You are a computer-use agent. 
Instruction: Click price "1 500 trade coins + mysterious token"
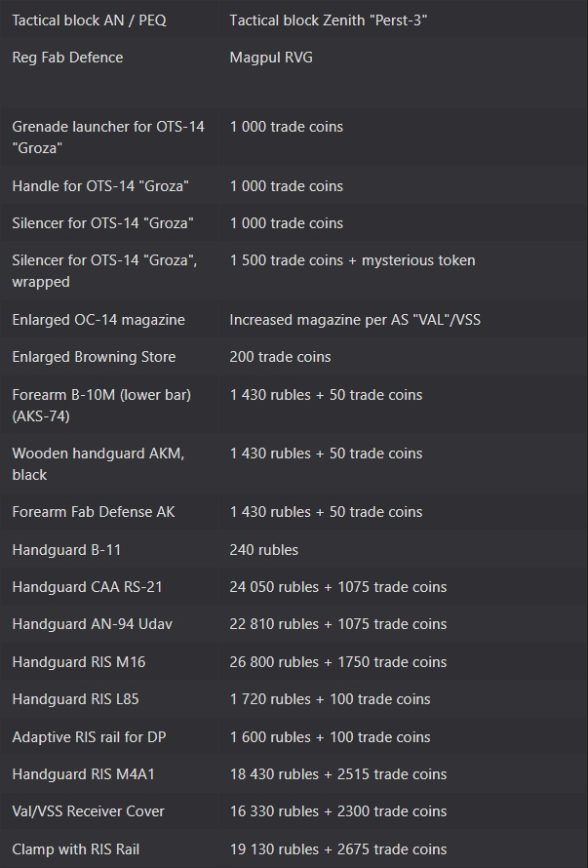(x=353, y=260)
